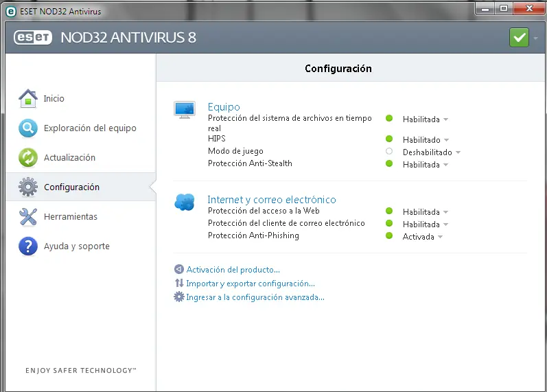
Task: Toggle email client protection status indicator
Action: click(389, 223)
